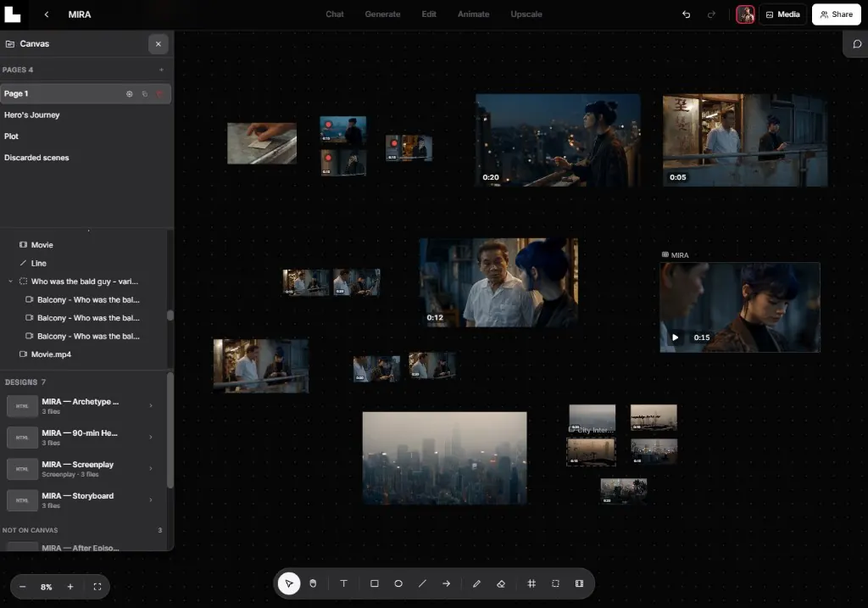Expand the MIRA — Storyboard design entry
The height and width of the screenshot is (608, 868).
(151, 500)
